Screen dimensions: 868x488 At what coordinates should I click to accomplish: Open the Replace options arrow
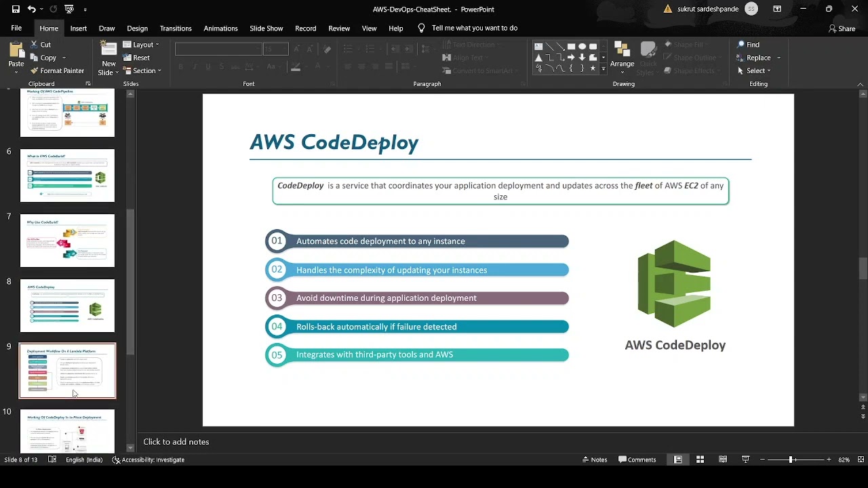click(x=778, y=58)
